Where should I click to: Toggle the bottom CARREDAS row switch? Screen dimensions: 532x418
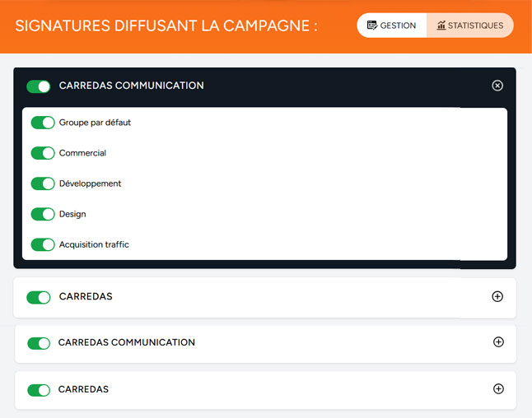(39, 390)
